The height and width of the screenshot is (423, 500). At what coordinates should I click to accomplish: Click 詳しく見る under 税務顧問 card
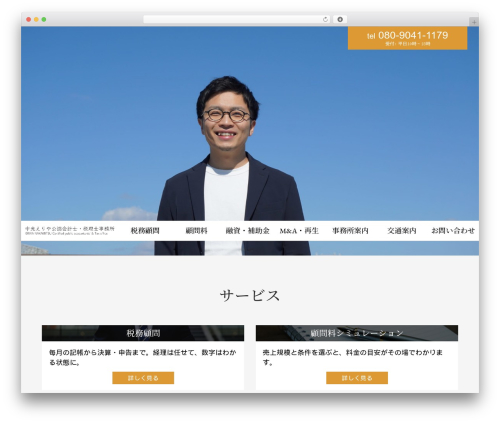pos(143,378)
